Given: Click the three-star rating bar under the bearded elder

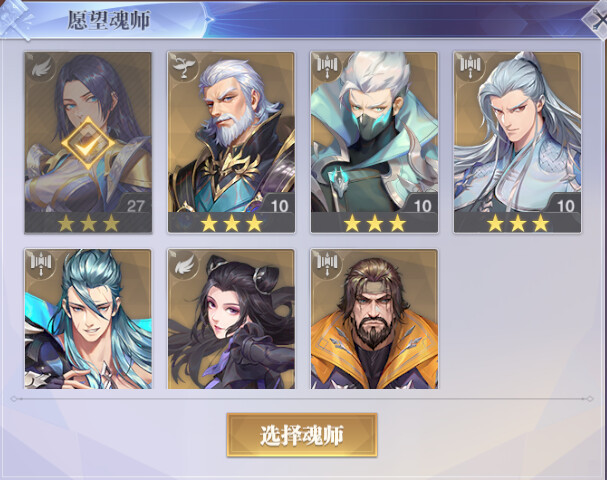Looking at the screenshot, I should pos(231,223).
